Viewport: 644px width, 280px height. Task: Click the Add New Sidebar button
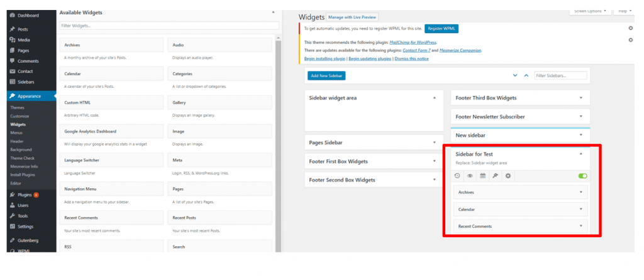point(326,75)
